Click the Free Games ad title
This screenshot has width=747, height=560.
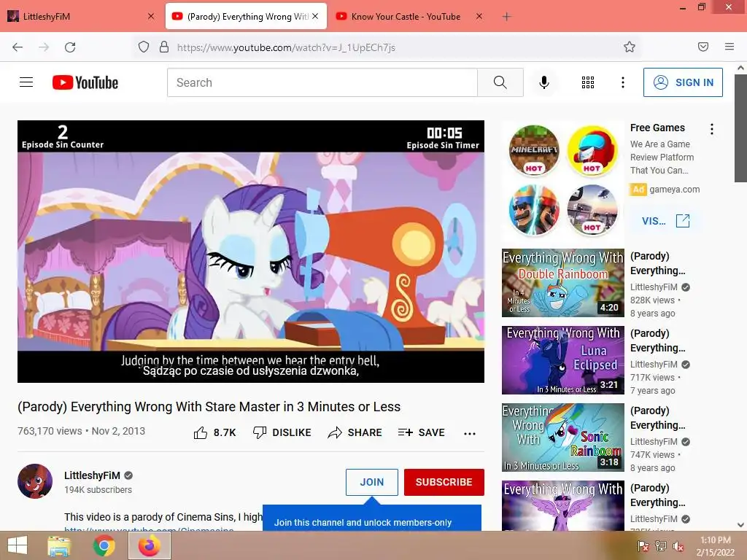click(x=657, y=128)
